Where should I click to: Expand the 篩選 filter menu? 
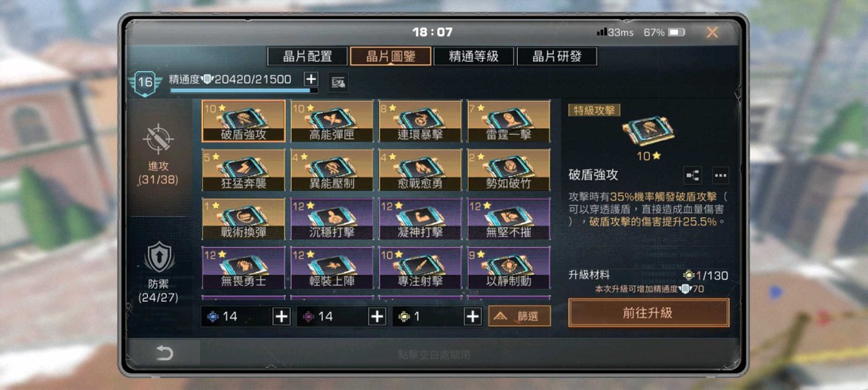point(519,316)
